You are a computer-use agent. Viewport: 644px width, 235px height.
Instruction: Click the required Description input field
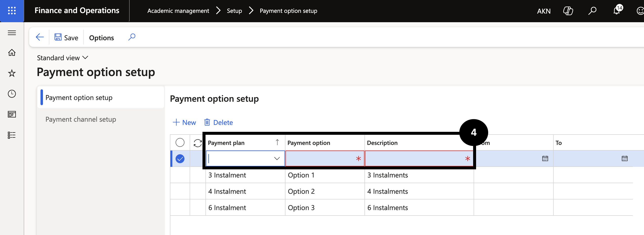point(419,158)
